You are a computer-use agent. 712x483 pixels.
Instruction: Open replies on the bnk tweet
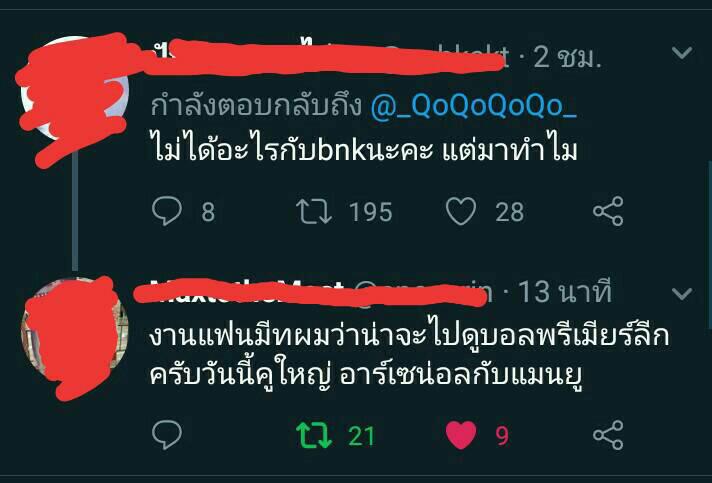(x=167, y=211)
